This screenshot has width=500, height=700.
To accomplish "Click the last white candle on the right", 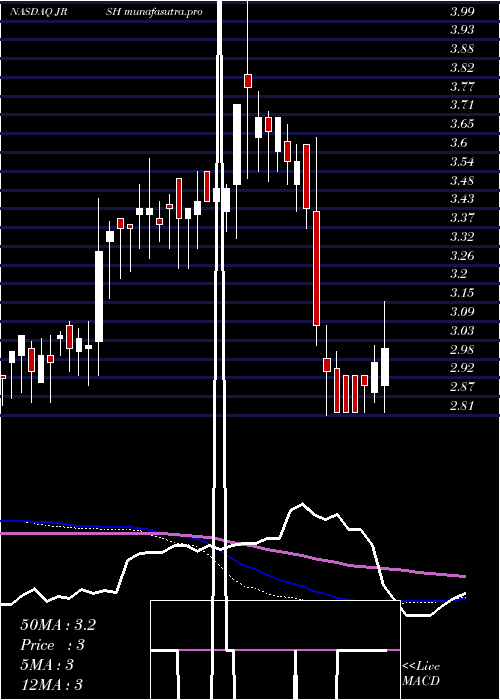I will coord(385,367).
